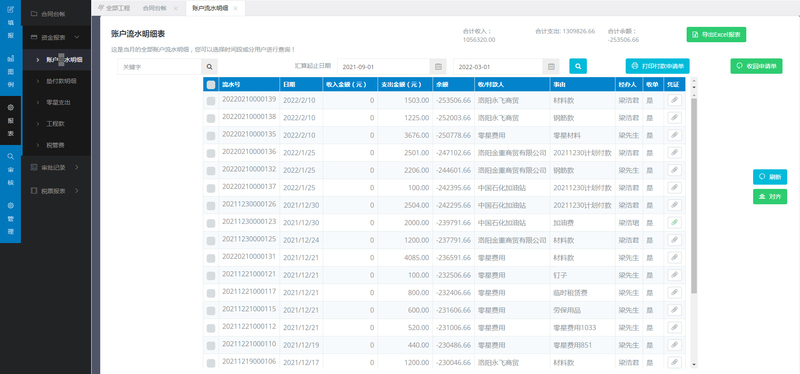Click 20211230计划付款 in row 20220210000136
The width and height of the screenshot is (800, 374).
(x=582, y=153)
